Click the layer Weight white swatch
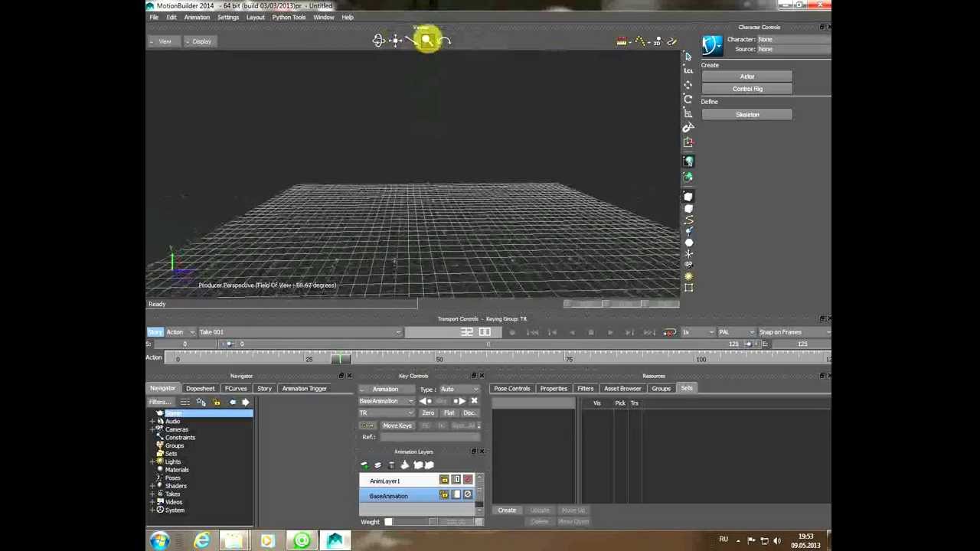980x551 pixels. pos(388,522)
